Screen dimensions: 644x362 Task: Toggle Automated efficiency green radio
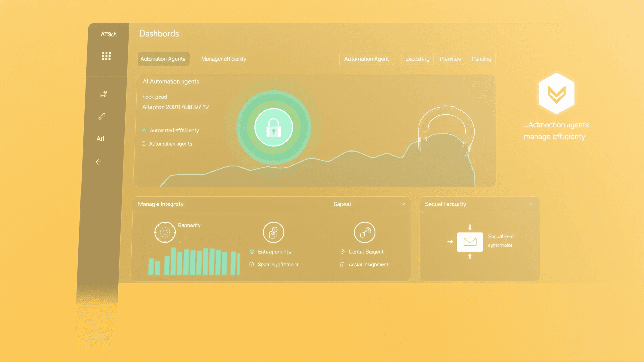click(x=144, y=130)
